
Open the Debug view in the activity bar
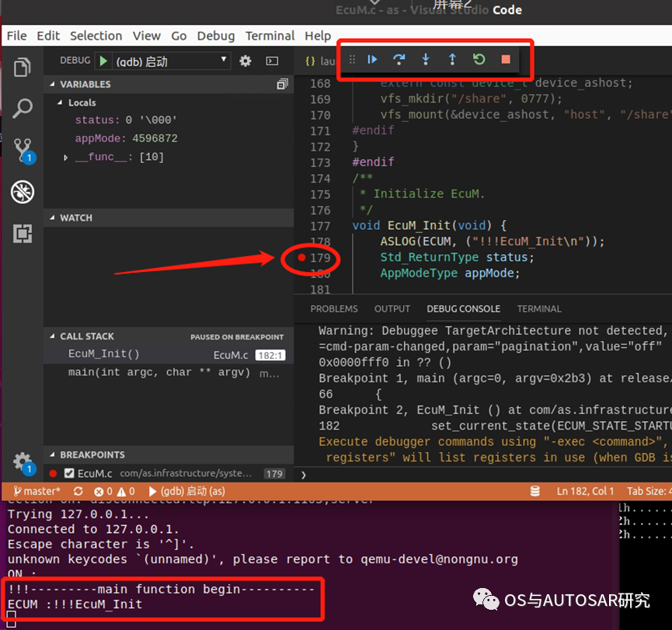[23, 192]
